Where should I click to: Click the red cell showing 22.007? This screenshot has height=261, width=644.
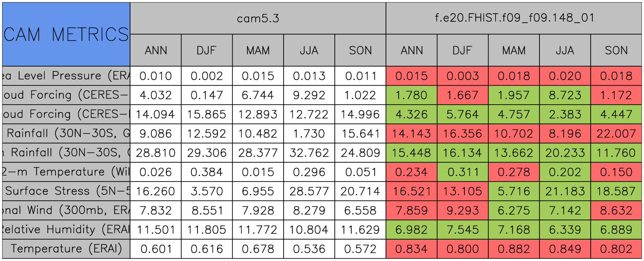(616, 134)
